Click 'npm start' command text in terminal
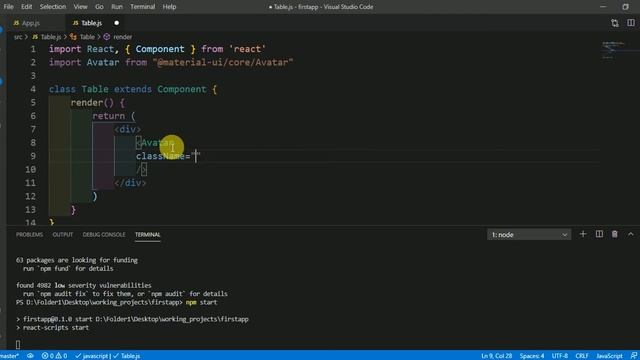 [x=201, y=302]
